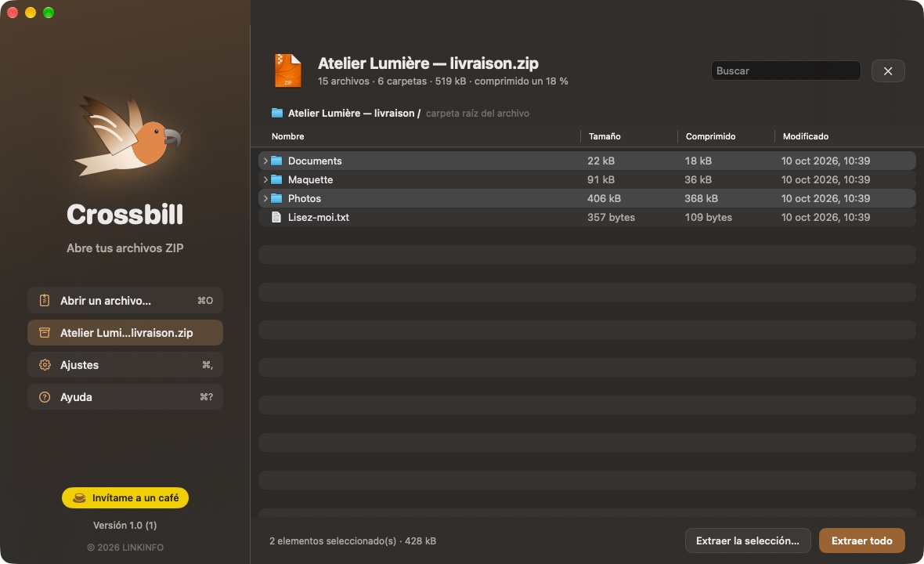Click the 36 kB compressed cell

(x=698, y=179)
